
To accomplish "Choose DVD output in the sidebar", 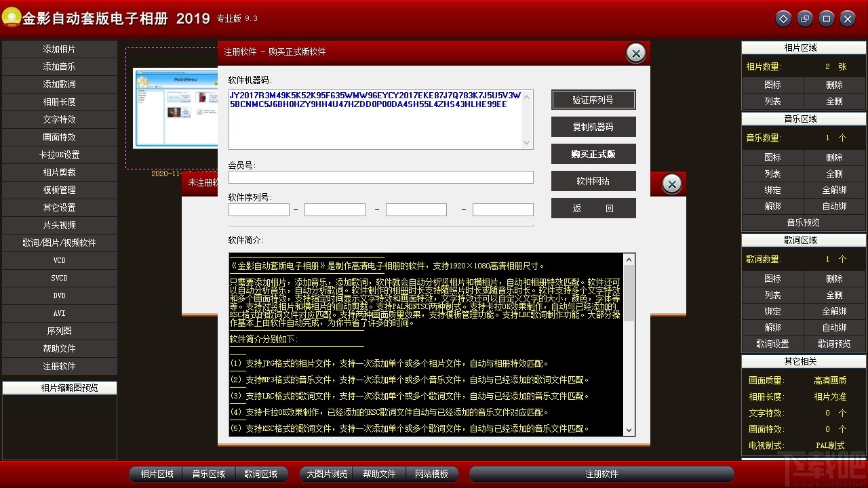I will [60, 296].
